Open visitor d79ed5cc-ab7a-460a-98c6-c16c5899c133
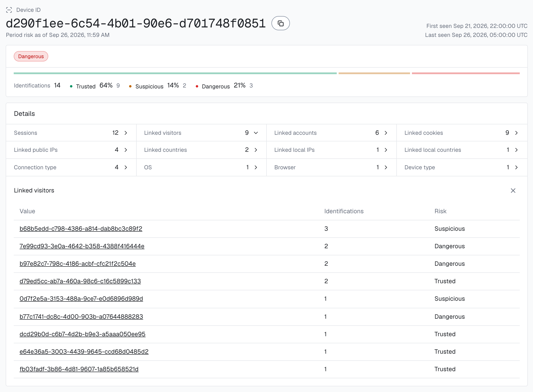 80,281
